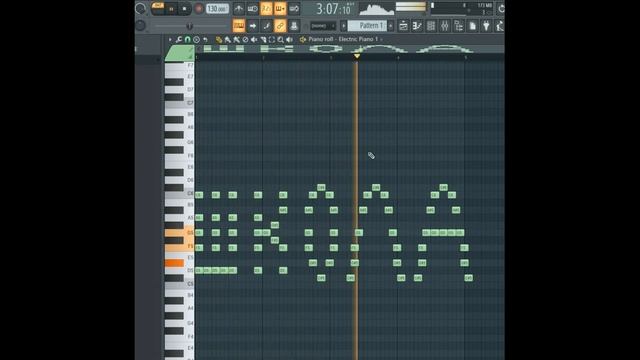Click the plus button right of Pattern 1
This screenshot has width=640, height=360.
391,26
